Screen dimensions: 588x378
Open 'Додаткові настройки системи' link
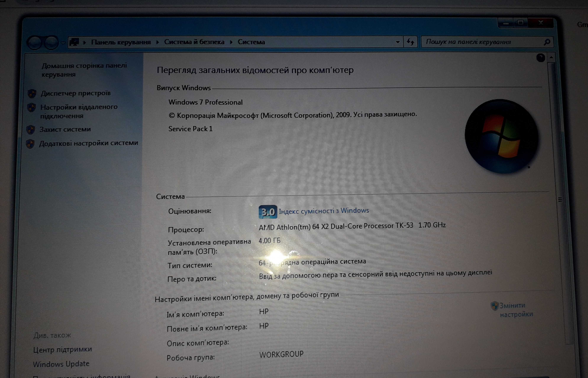click(x=89, y=143)
